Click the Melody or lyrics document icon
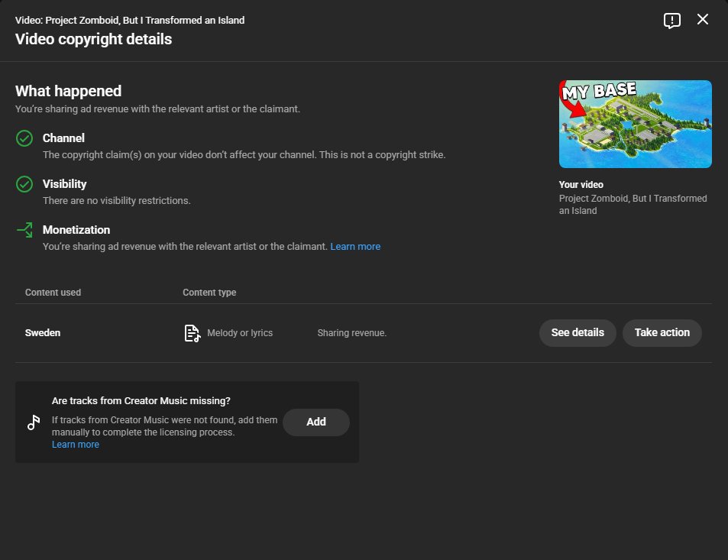Viewport: 728px width, 560px height. (193, 333)
